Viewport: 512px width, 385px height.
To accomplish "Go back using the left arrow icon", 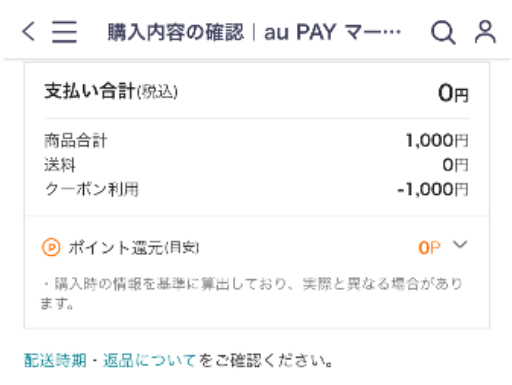I will point(28,32).
